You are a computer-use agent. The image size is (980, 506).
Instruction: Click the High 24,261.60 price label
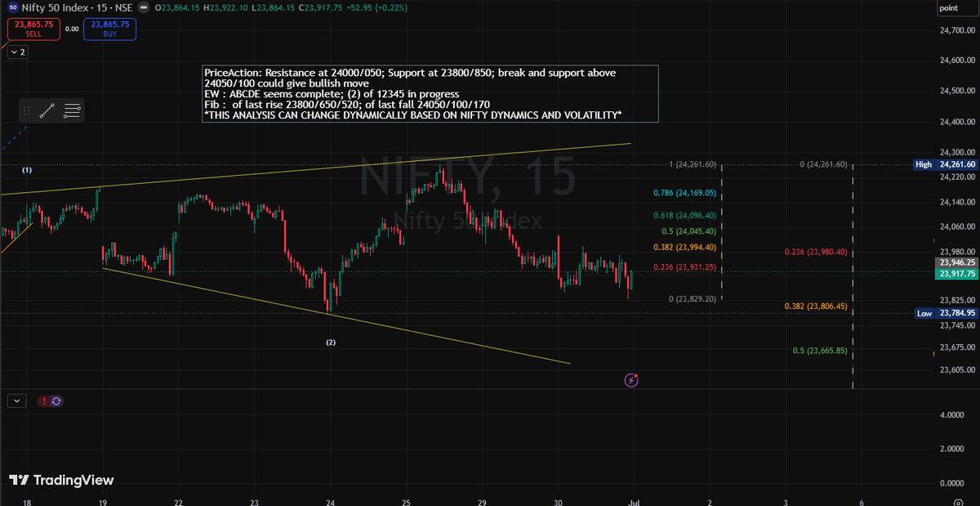pos(945,164)
